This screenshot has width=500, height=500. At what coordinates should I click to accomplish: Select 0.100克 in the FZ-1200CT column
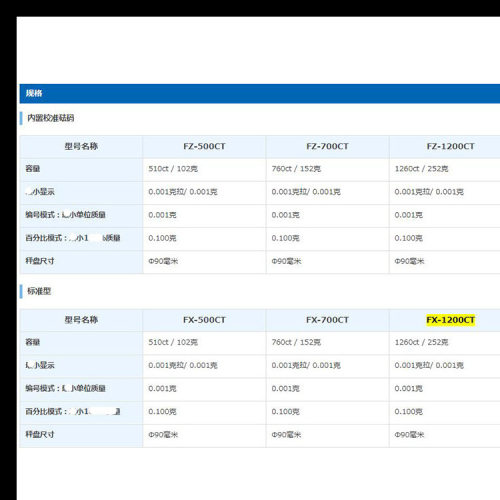coord(409,238)
